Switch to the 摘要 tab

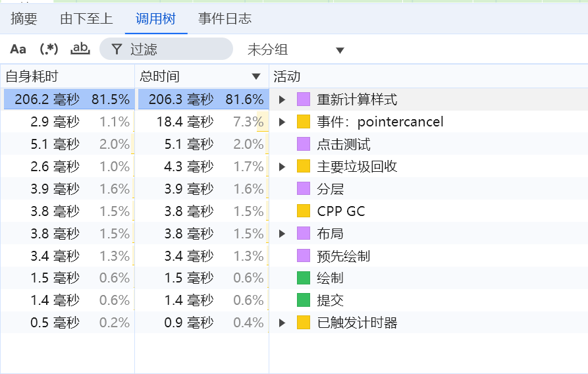point(24,18)
